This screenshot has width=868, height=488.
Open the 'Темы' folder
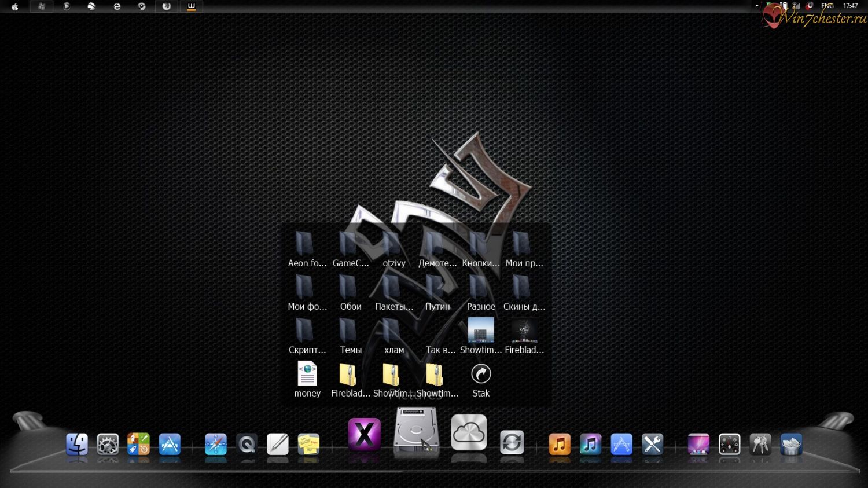tap(351, 337)
